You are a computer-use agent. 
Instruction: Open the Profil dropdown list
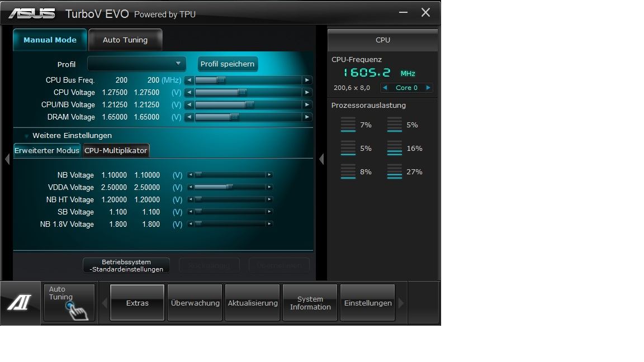pos(136,64)
